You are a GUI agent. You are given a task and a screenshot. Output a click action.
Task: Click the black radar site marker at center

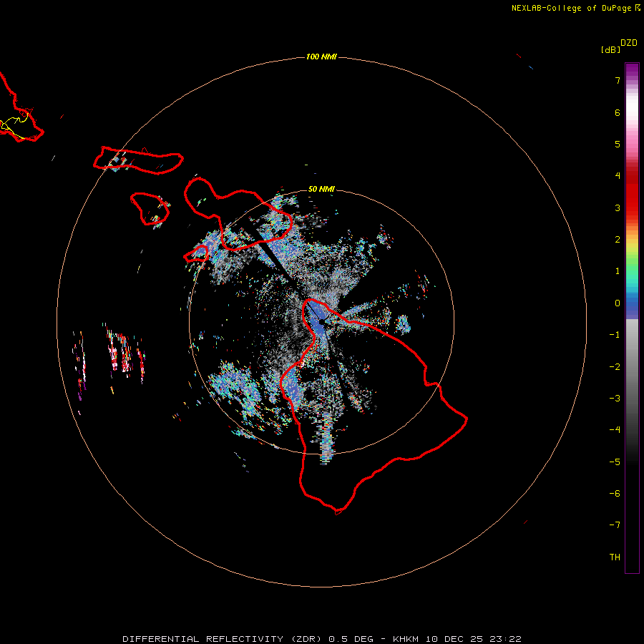click(x=321, y=322)
